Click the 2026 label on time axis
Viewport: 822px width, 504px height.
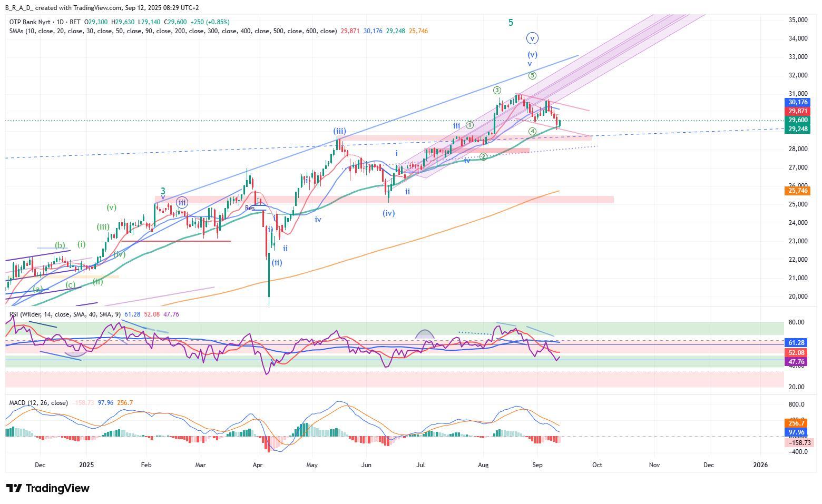click(x=760, y=465)
